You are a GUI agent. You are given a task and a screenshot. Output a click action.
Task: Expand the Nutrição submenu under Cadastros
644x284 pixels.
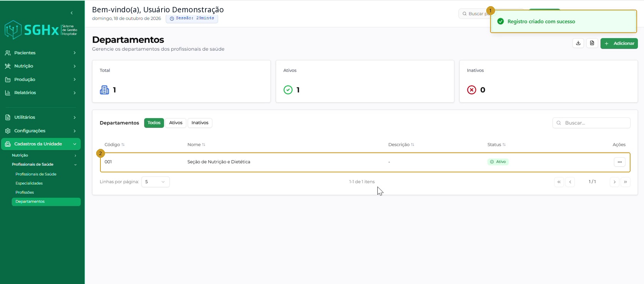[75, 155]
